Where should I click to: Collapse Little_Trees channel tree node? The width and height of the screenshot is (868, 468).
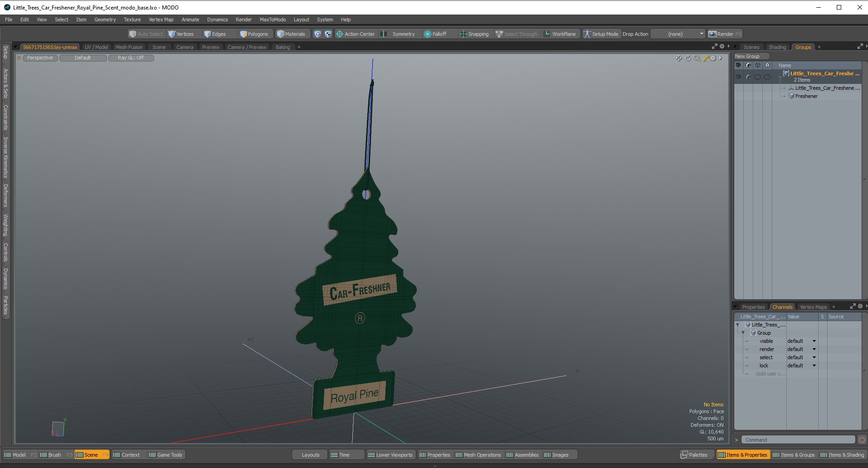click(738, 325)
